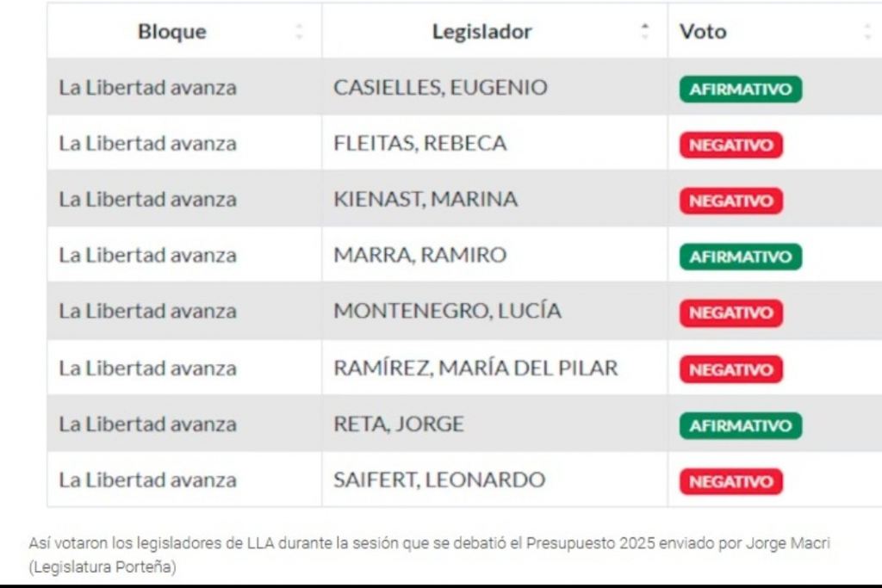Screen dimensions: 882x588
Task: Select legislator name MARRA, RAMIRO
Action: 419,256
